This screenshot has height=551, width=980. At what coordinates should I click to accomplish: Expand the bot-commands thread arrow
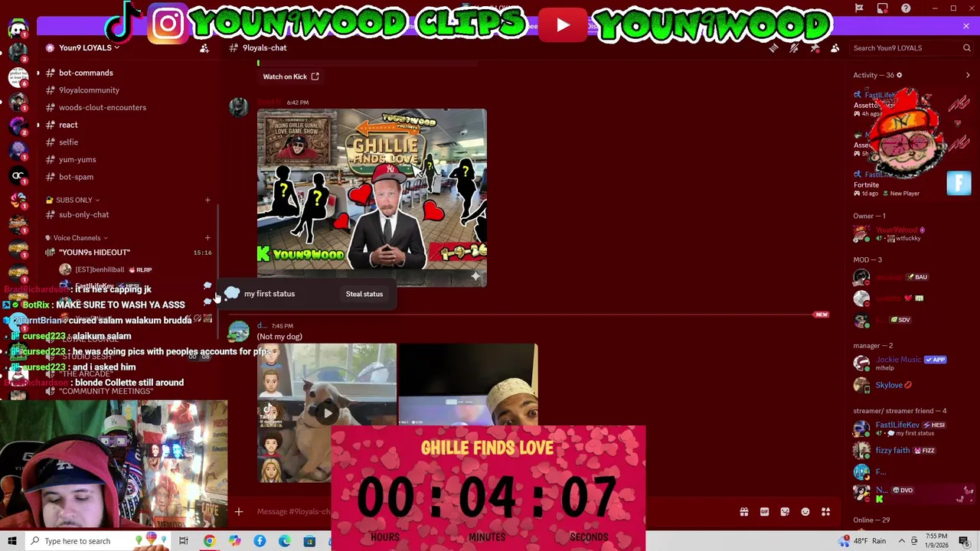pyautogui.click(x=38, y=73)
